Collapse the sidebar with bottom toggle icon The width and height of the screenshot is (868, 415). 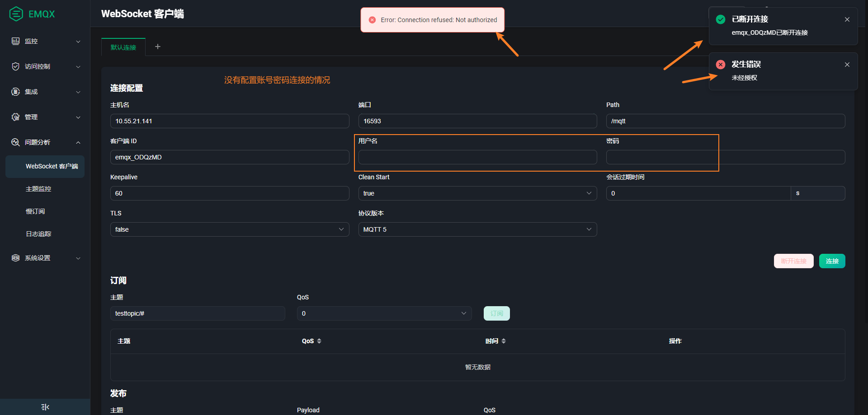(45, 407)
